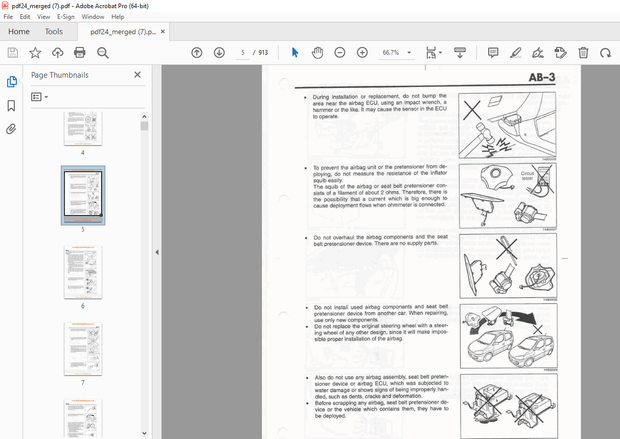Click the Zoom out minus button

(339, 52)
